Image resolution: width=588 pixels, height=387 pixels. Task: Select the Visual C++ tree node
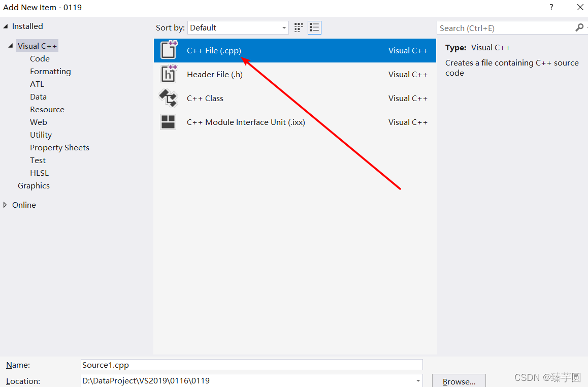point(37,45)
